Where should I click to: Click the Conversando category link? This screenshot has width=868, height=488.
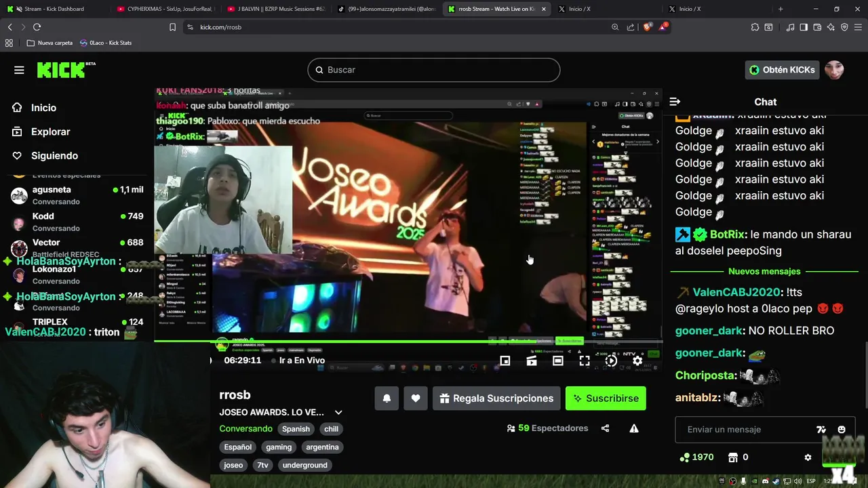(x=245, y=428)
